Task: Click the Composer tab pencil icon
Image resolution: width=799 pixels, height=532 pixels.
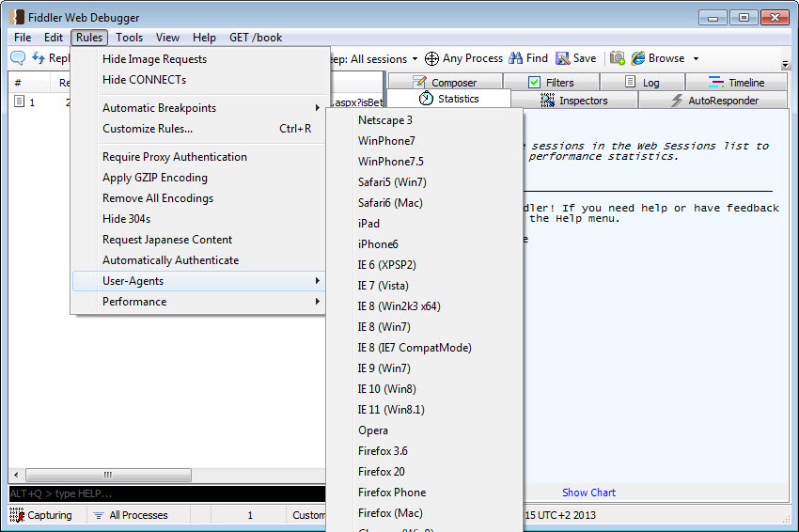Action: tap(420, 82)
